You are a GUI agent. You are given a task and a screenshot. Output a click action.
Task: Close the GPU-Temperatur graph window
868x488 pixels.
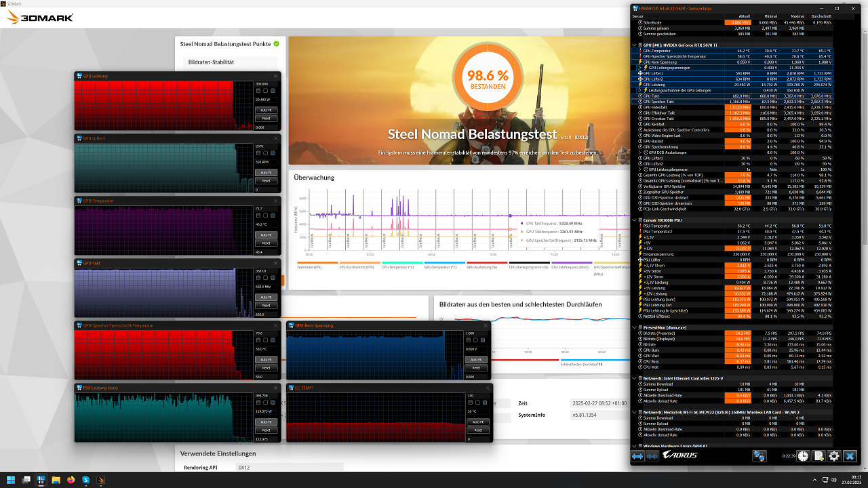pos(275,201)
